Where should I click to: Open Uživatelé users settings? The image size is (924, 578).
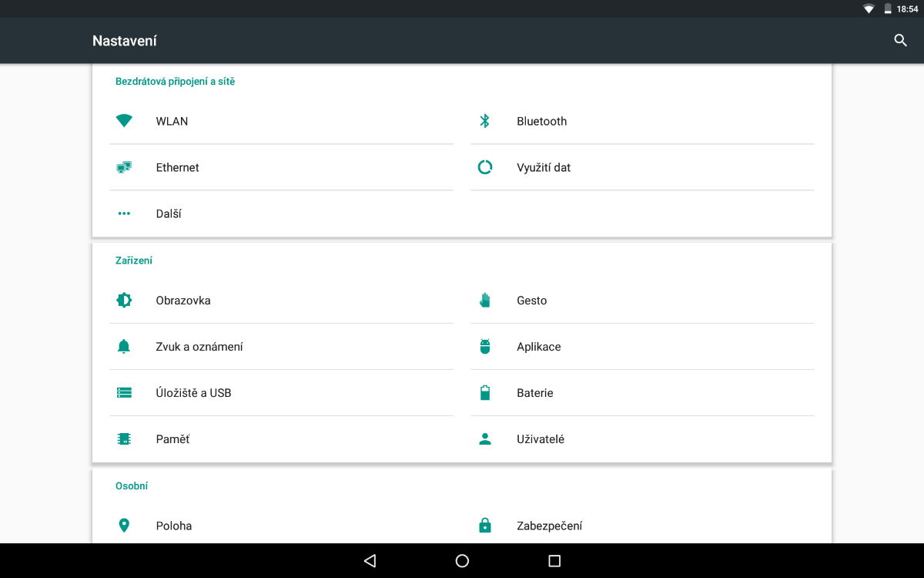(541, 439)
